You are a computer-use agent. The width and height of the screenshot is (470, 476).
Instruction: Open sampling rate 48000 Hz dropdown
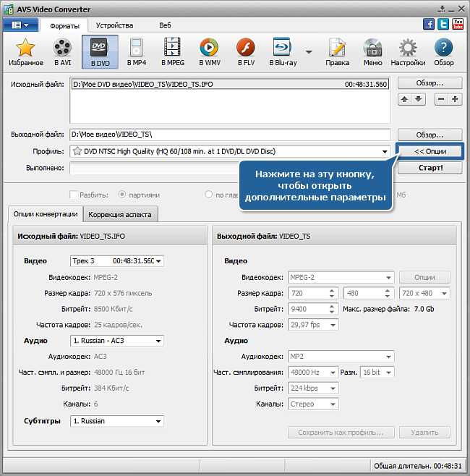[313, 372]
